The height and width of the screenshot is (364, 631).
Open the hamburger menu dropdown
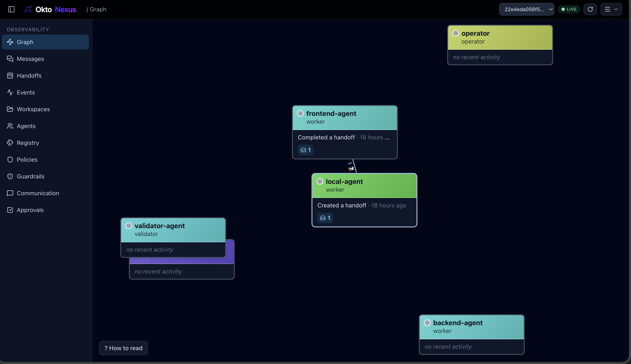click(611, 9)
